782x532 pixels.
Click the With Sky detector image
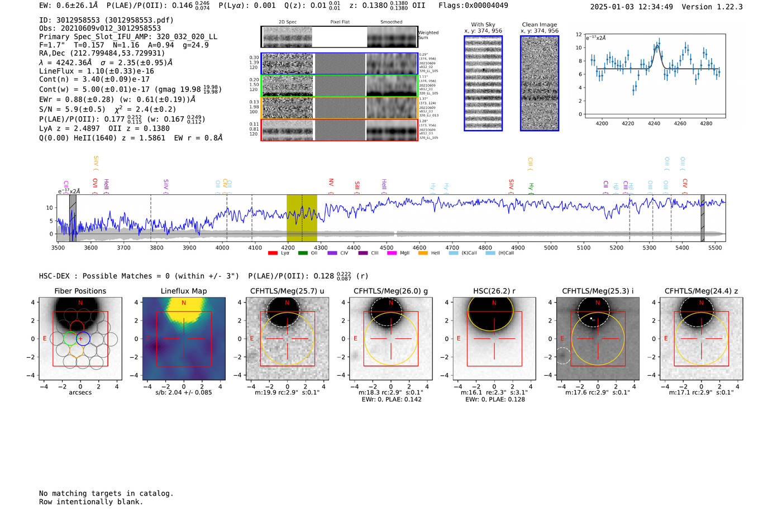(x=483, y=83)
